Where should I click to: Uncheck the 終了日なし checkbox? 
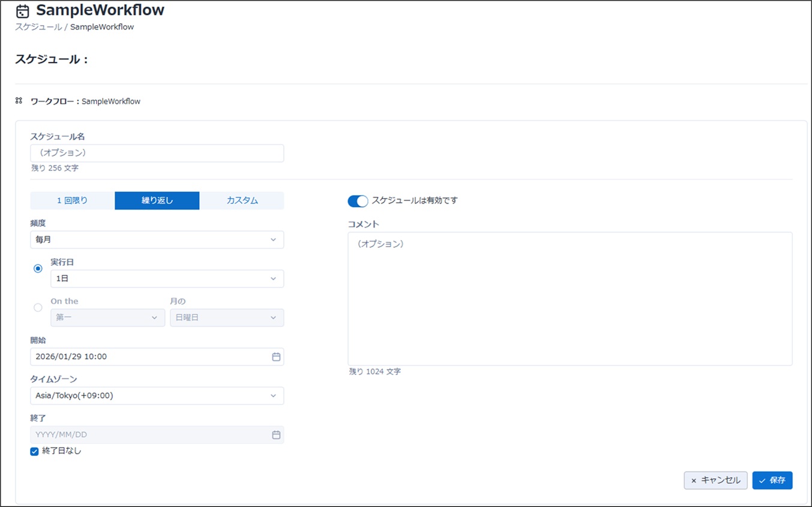pos(34,451)
